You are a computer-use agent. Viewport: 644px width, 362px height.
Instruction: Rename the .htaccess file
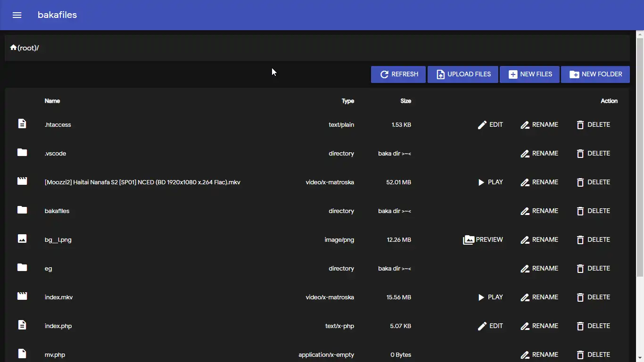point(539,125)
